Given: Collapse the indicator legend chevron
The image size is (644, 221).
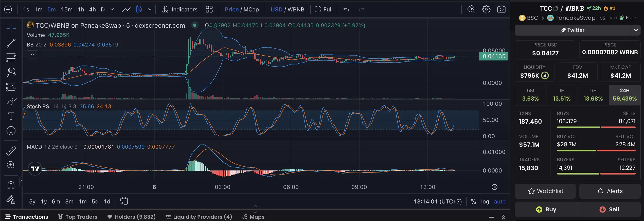Looking at the screenshot, I should tap(32, 54).
